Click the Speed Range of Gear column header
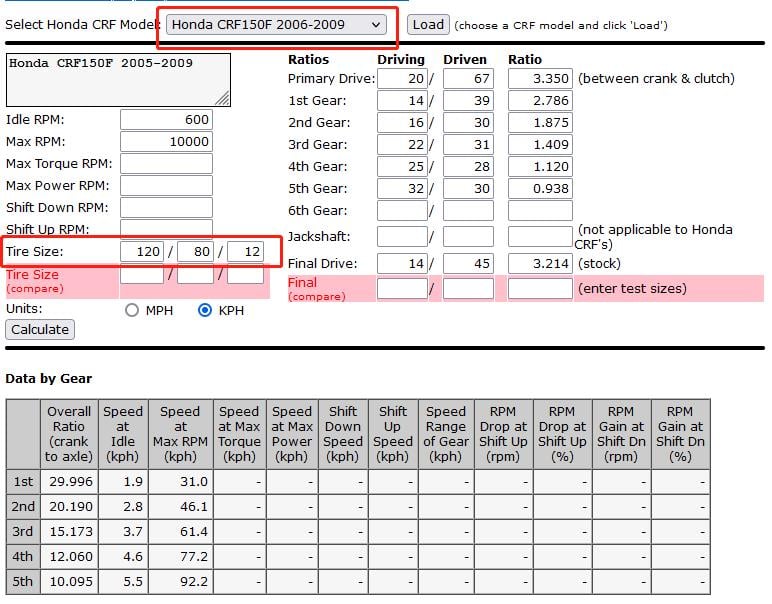This screenshot has width=772, height=604. click(x=446, y=434)
